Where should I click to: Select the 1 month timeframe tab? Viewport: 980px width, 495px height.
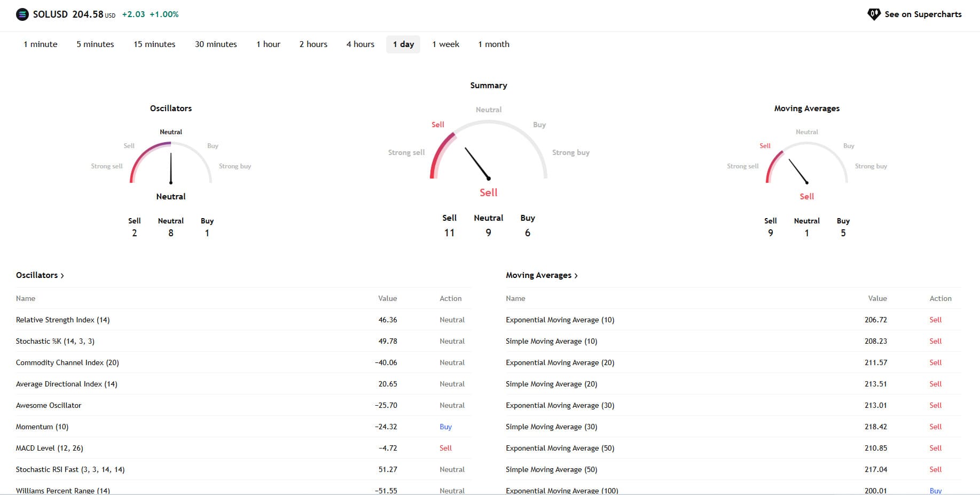coord(493,44)
